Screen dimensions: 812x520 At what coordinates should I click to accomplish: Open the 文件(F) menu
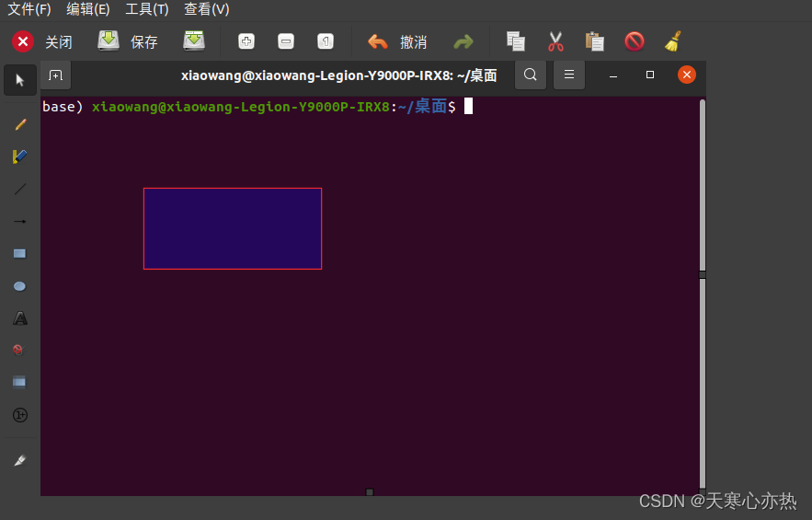pos(29,9)
